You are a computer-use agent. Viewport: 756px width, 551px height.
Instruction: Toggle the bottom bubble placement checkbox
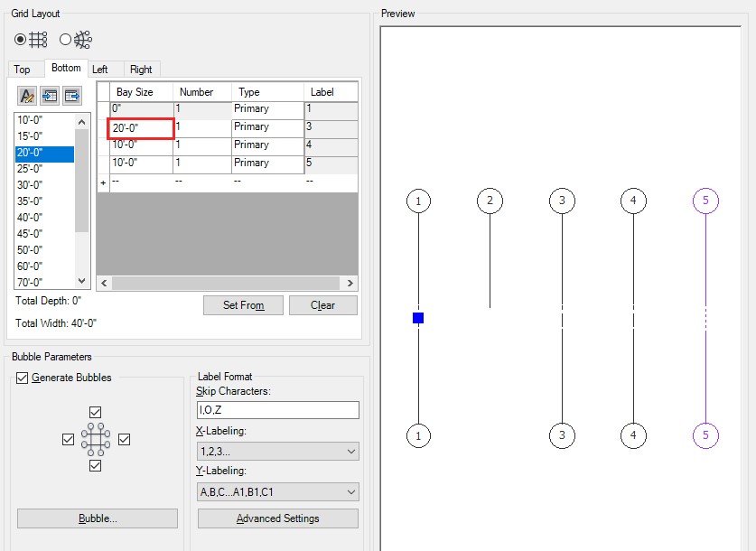pos(96,466)
